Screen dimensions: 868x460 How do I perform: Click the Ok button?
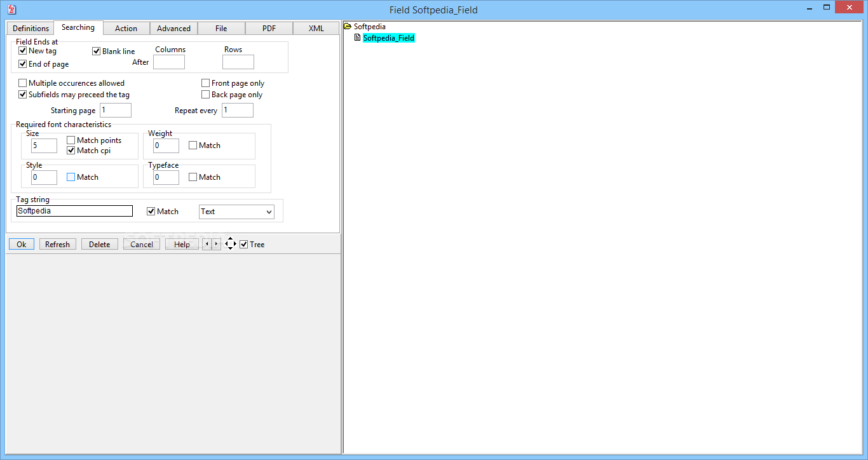[x=22, y=244]
